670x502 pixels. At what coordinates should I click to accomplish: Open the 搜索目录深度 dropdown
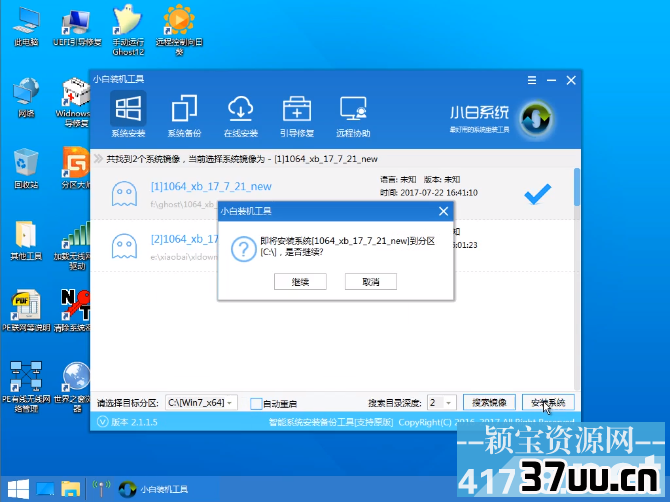click(x=442, y=402)
